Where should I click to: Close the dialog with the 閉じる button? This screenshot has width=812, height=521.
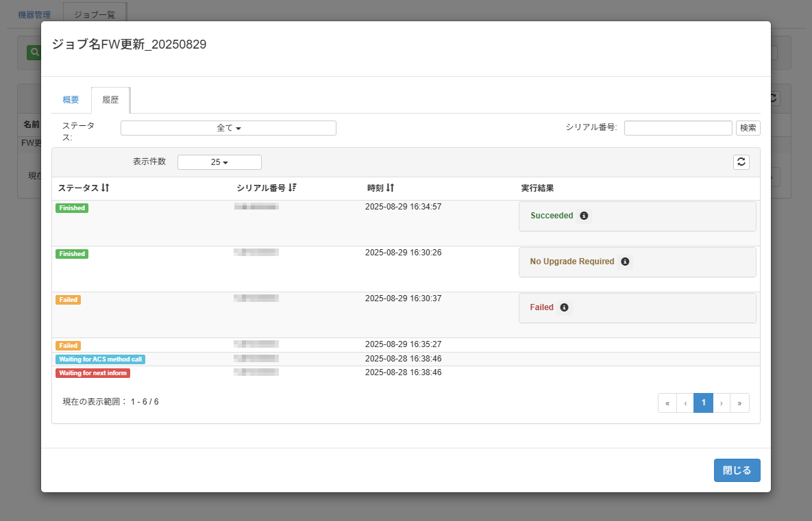click(x=737, y=470)
